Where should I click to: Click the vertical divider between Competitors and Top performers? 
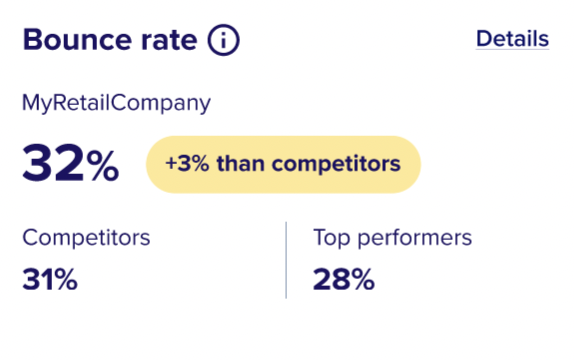coord(286,260)
